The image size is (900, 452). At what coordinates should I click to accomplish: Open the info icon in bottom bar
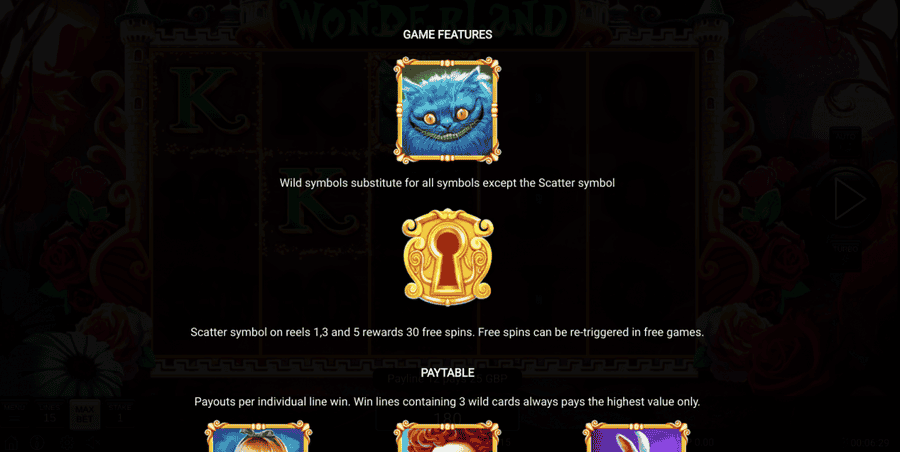coord(38,443)
